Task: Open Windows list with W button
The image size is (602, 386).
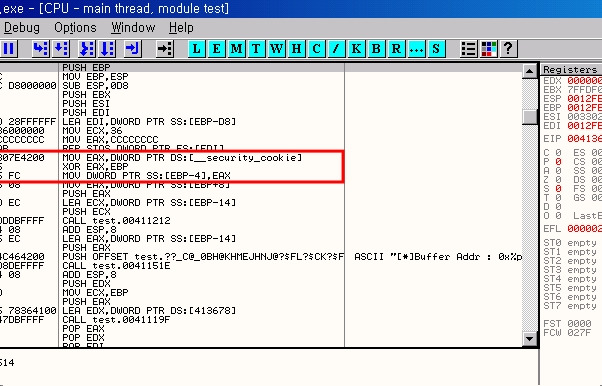Action: click(276, 49)
